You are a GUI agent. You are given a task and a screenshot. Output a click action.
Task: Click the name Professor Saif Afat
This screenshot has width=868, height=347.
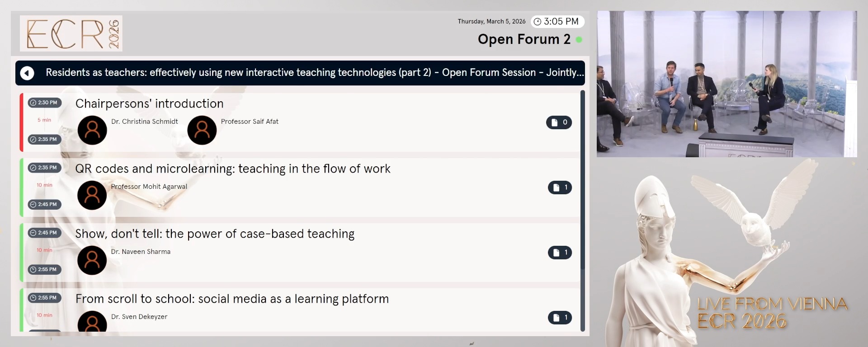coord(250,122)
